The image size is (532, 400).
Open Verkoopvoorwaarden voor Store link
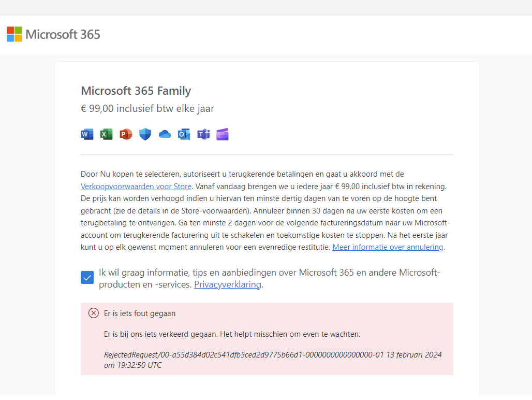(x=136, y=186)
